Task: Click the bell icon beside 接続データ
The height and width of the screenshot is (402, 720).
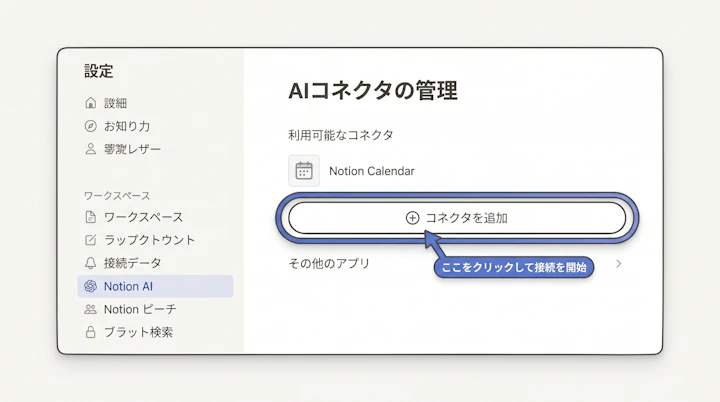Action: [91, 263]
